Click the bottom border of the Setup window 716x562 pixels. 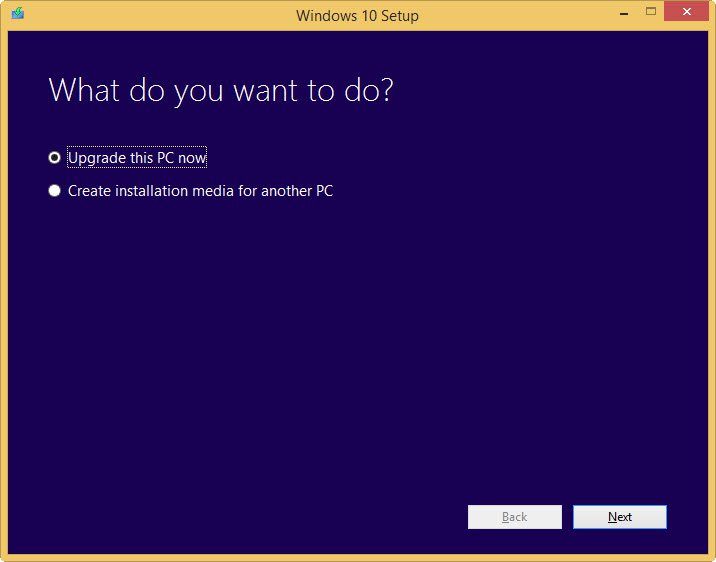[358, 558]
